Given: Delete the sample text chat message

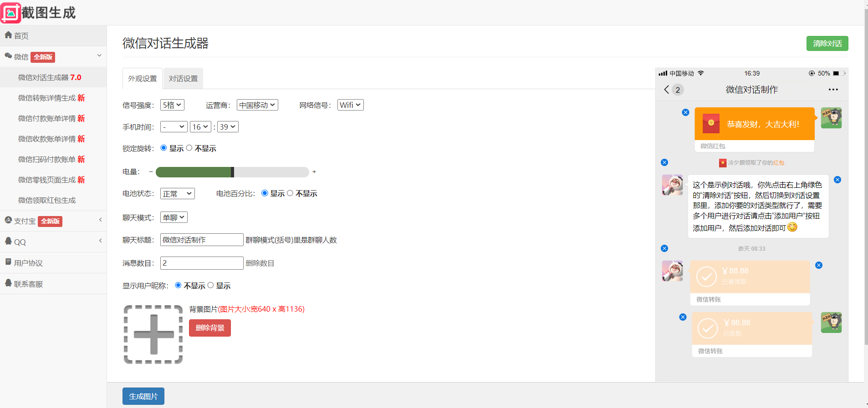Looking at the screenshot, I should pos(837,180).
